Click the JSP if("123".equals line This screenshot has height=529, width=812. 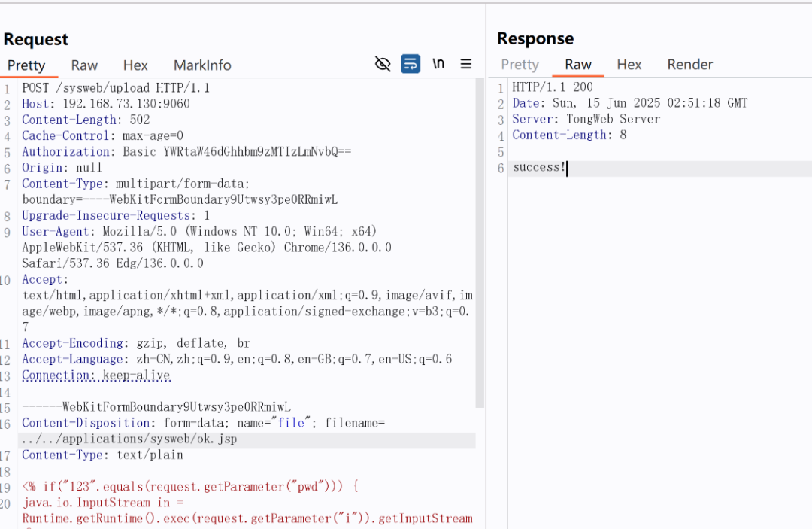pyautogui.click(x=190, y=487)
